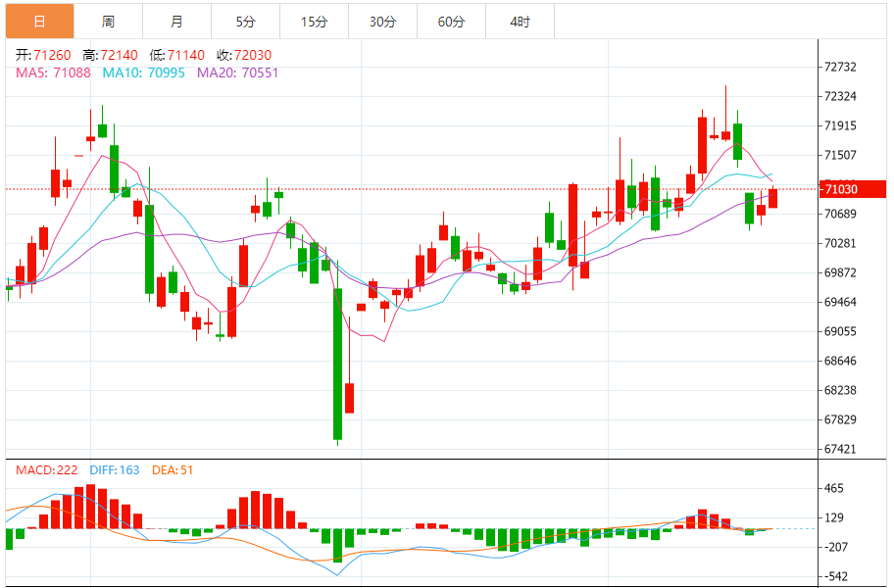Open the 60分 interval tab
This screenshot has width=894, height=588.
[x=451, y=22]
